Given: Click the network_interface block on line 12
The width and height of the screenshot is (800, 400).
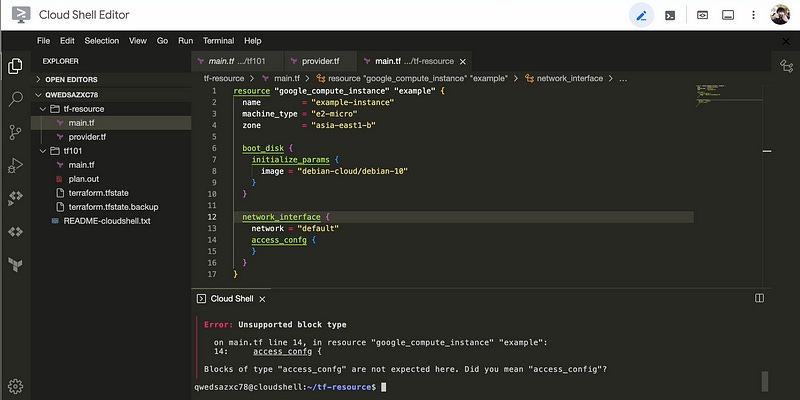Looking at the screenshot, I should (281, 217).
